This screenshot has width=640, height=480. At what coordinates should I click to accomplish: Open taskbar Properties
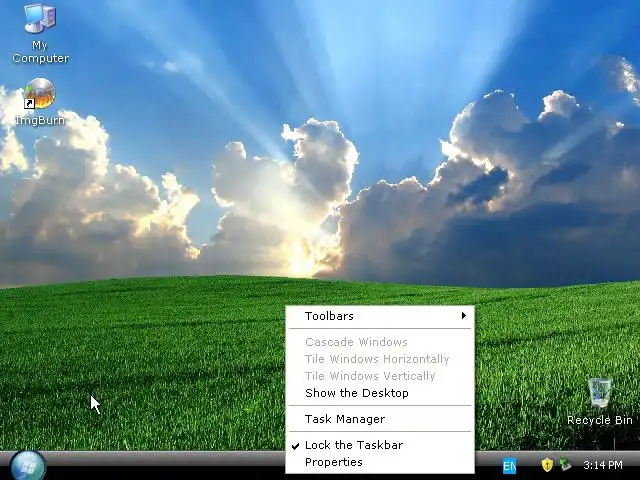pos(380,462)
